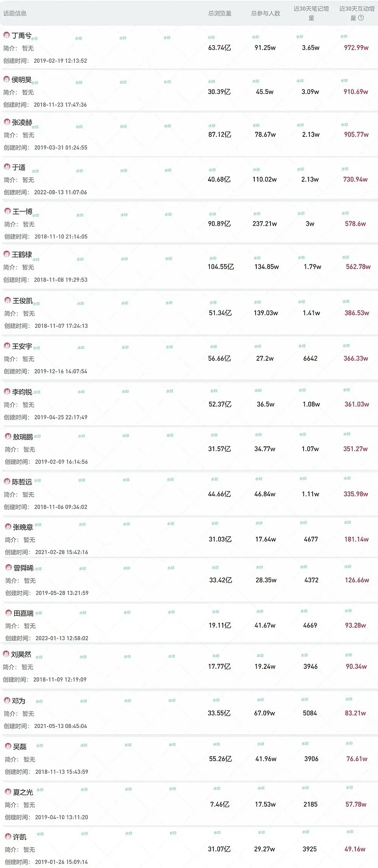Click the hashtag icon beside 丁禹兮

6,35
